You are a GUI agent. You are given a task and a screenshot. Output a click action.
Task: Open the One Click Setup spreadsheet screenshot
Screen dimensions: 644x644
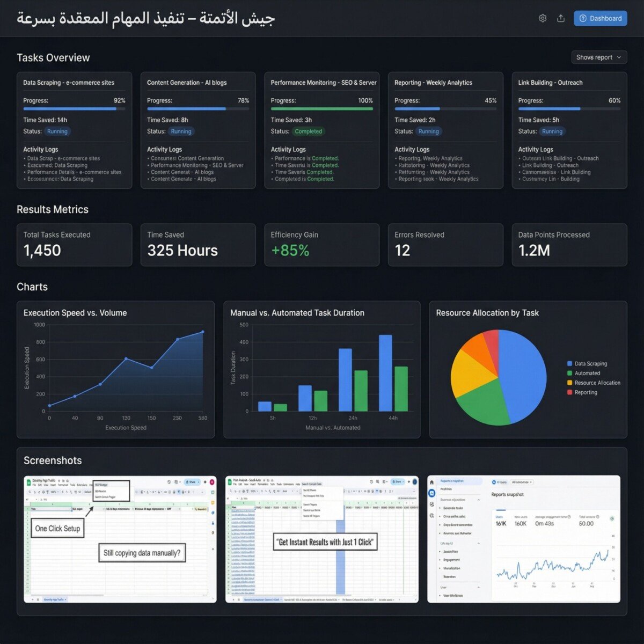click(120, 539)
